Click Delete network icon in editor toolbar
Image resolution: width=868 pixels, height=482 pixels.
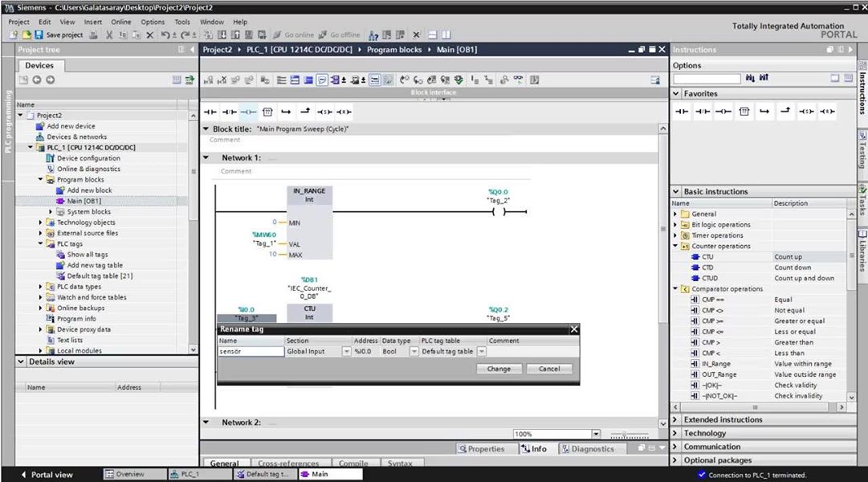(222, 80)
